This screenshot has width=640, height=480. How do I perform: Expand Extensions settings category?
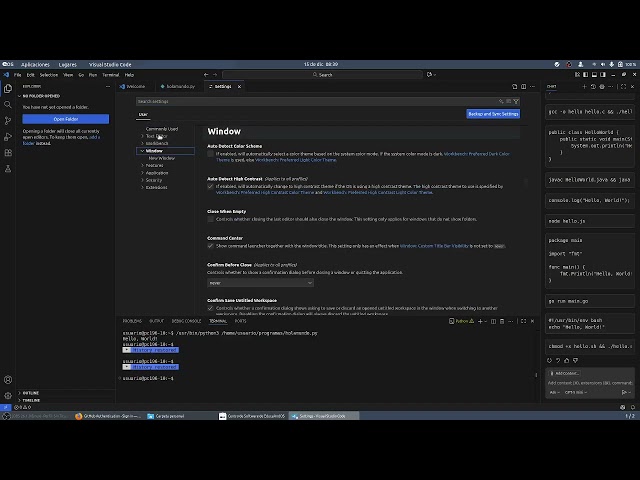(156, 187)
